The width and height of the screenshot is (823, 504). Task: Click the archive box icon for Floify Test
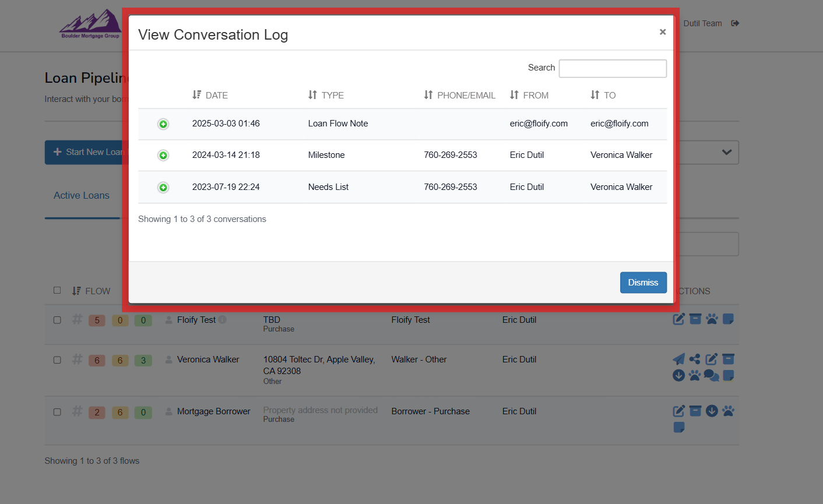point(695,319)
